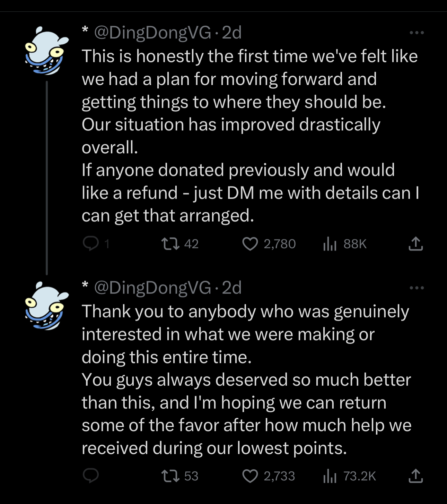The image size is (447, 504).
Task: Open more options on the first tweet
Action: click(x=416, y=33)
